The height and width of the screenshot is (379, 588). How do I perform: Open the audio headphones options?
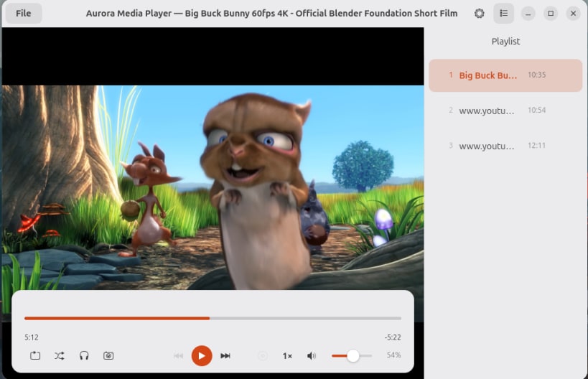pyautogui.click(x=84, y=355)
